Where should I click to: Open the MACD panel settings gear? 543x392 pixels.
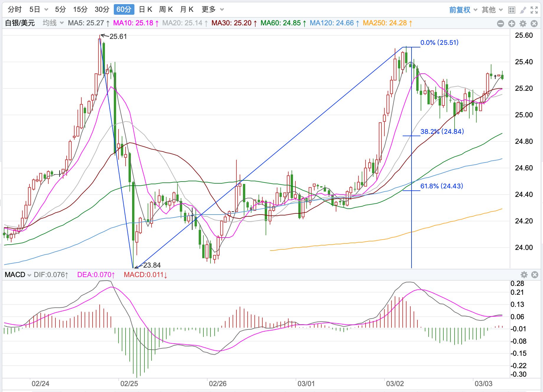coord(524,275)
